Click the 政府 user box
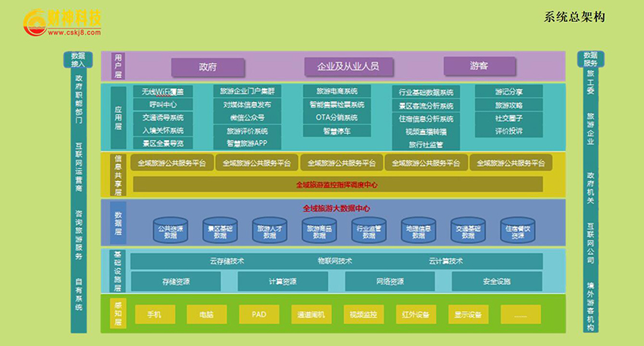 (x=208, y=67)
